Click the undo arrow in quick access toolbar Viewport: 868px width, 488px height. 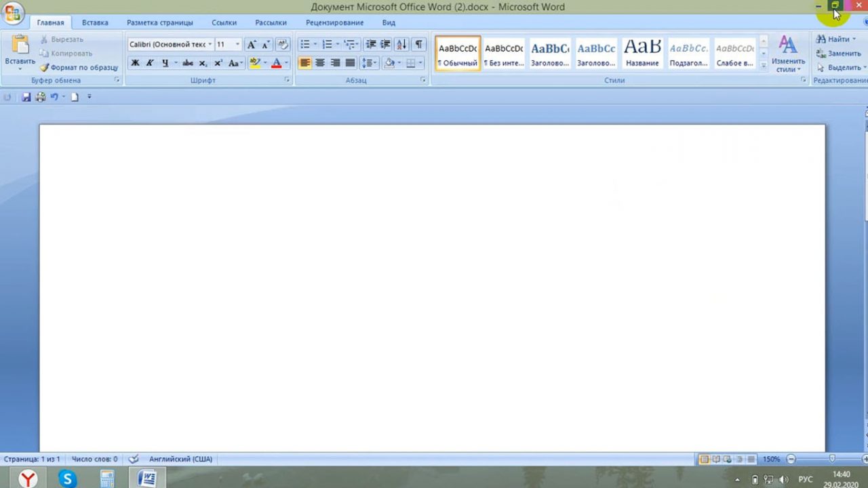click(54, 97)
